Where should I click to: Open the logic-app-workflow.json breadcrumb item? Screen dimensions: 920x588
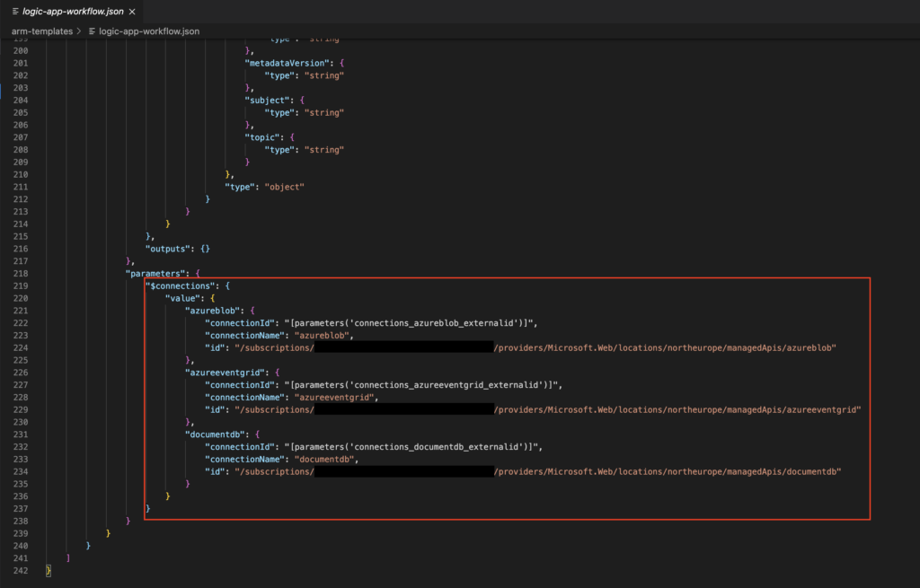click(149, 31)
